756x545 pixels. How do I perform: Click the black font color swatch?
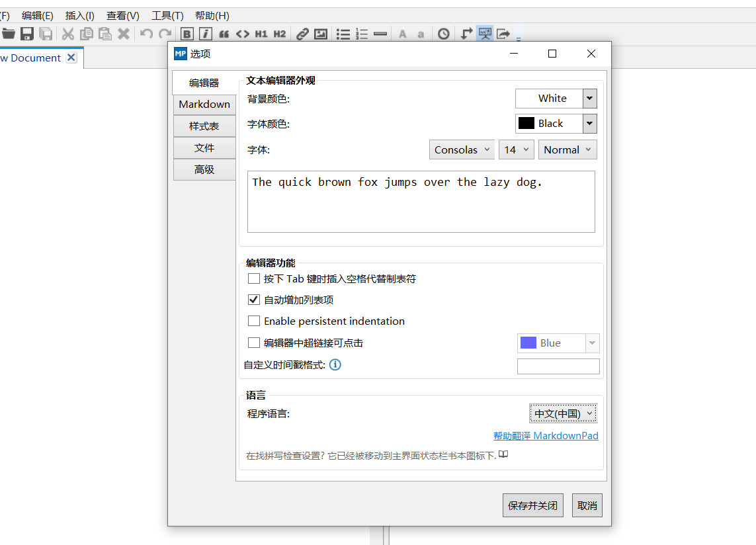(x=526, y=123)
